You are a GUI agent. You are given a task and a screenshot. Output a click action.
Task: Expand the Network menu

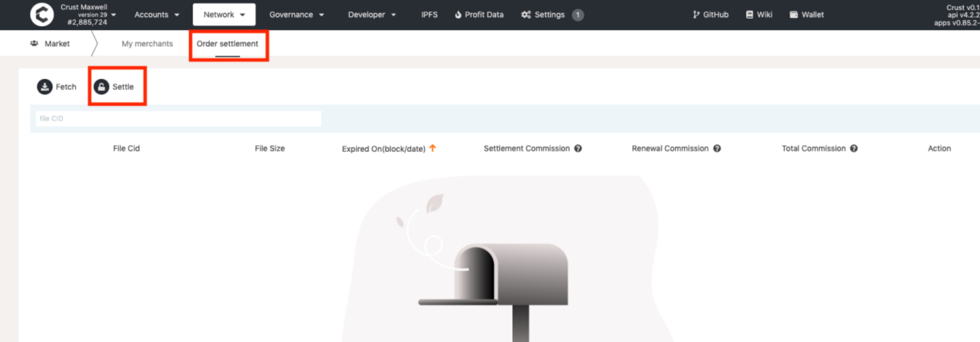click(x=224, y=15)
